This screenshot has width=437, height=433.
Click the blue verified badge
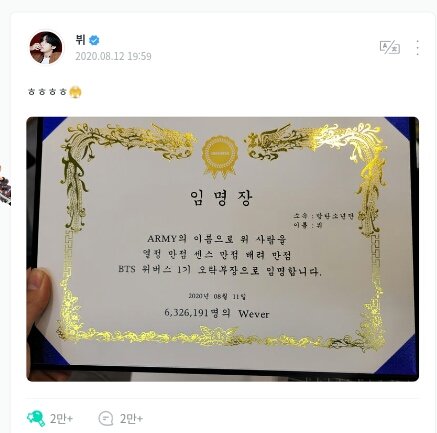[94, 40]
